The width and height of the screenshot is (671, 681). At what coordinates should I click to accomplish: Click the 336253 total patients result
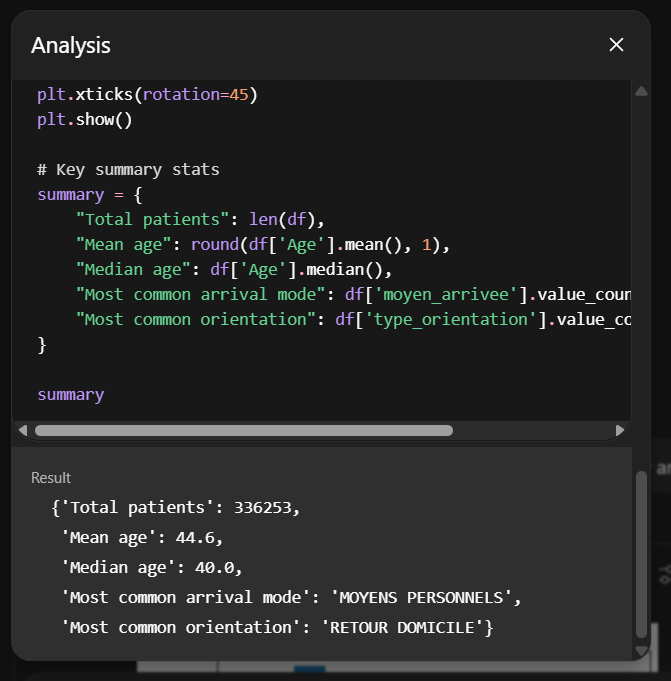(x=266, y=507)
